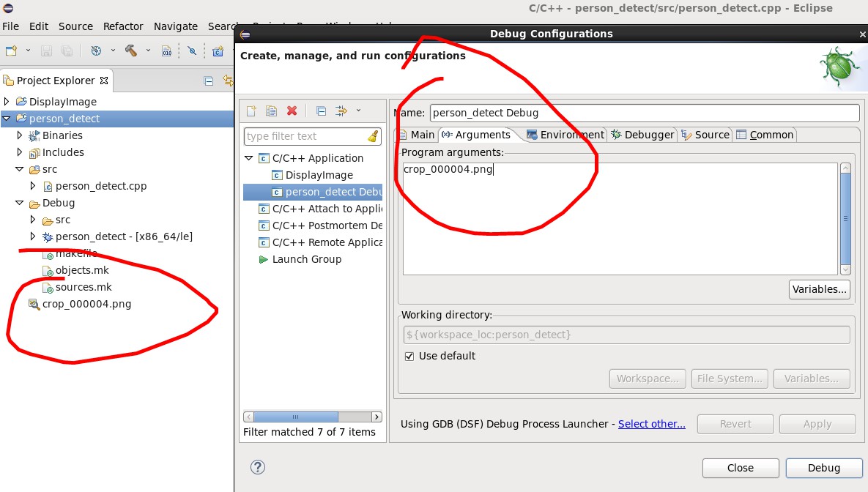Delete selected launch configuration with red X

[292, 111]
